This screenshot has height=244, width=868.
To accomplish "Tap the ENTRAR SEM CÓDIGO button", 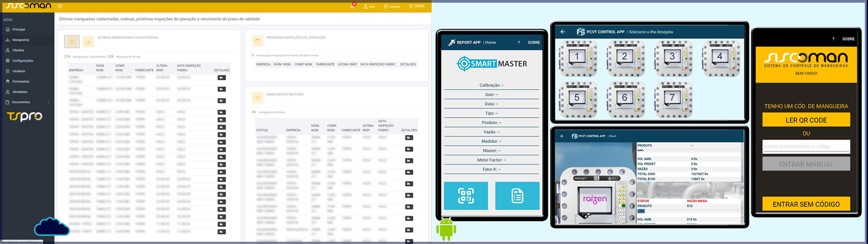I will pos(806,204).
